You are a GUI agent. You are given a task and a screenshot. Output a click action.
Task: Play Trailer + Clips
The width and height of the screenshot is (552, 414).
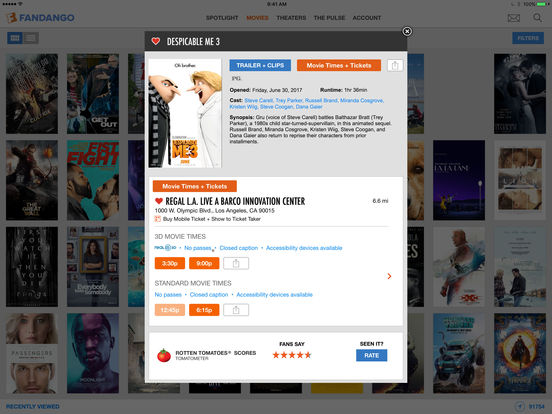[x=260, y=65]
